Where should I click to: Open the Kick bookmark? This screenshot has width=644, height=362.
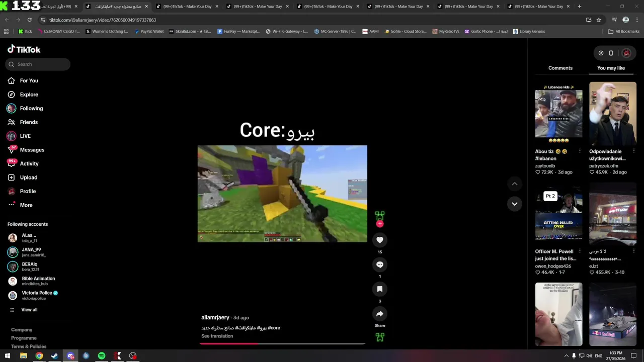[25, 31]
